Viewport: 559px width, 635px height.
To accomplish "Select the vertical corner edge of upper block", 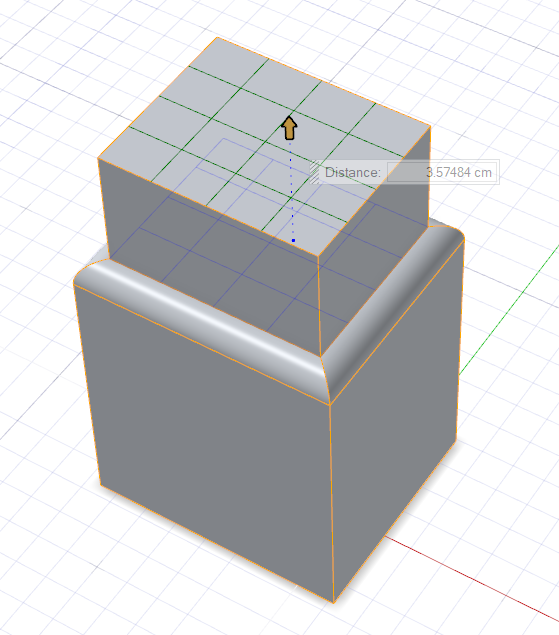I will coord(319,307).
